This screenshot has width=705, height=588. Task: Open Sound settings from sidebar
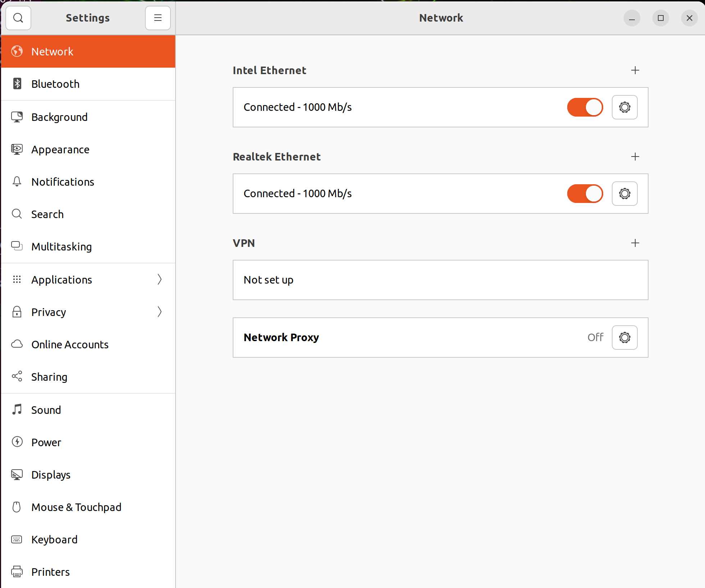point(46,410)
